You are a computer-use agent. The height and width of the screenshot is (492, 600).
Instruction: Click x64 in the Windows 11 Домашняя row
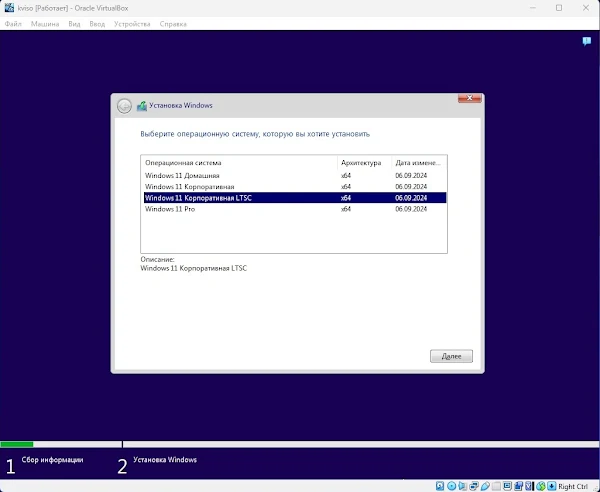tap(346, 176)
